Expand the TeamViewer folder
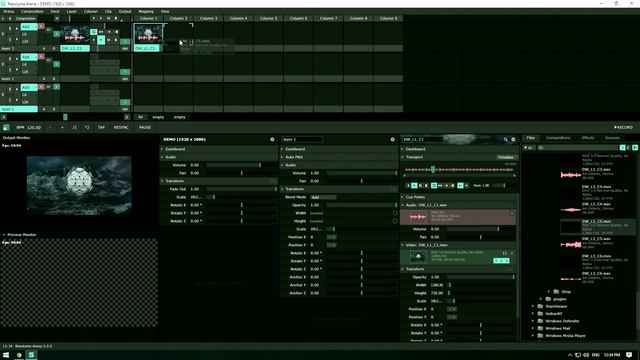640x360 pixels. 533,306
